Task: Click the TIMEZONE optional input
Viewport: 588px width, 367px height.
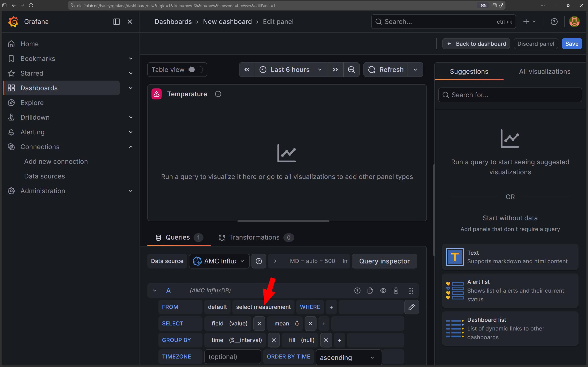Action: 233,357
